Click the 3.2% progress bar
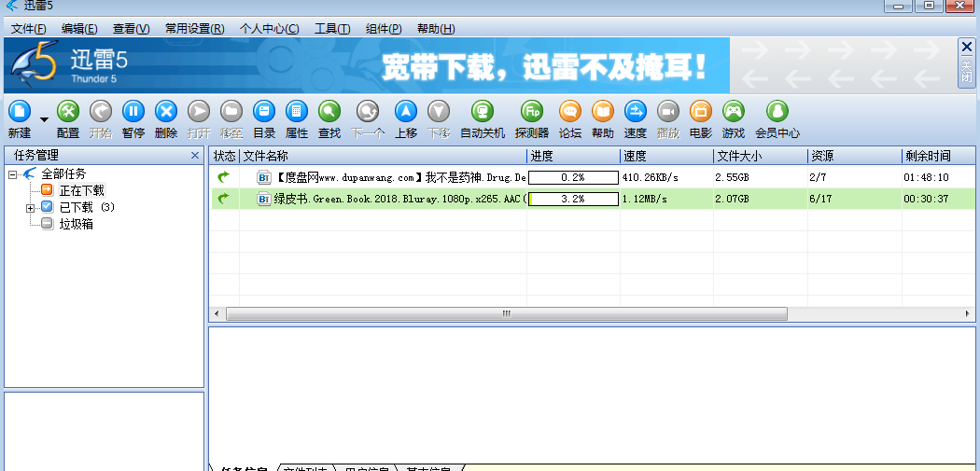The image size is (980, 471). (x=573, y=200)
